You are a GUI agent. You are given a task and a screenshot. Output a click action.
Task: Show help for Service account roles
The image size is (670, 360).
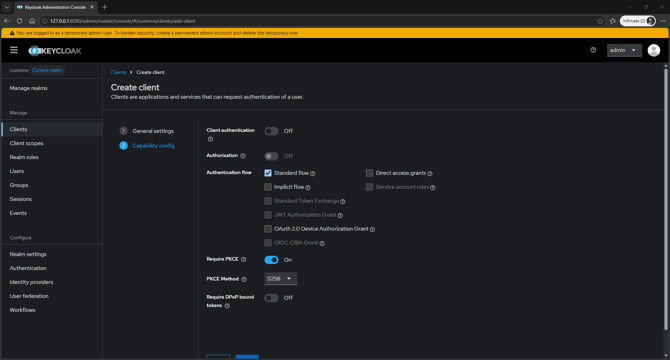pos(432,187)
